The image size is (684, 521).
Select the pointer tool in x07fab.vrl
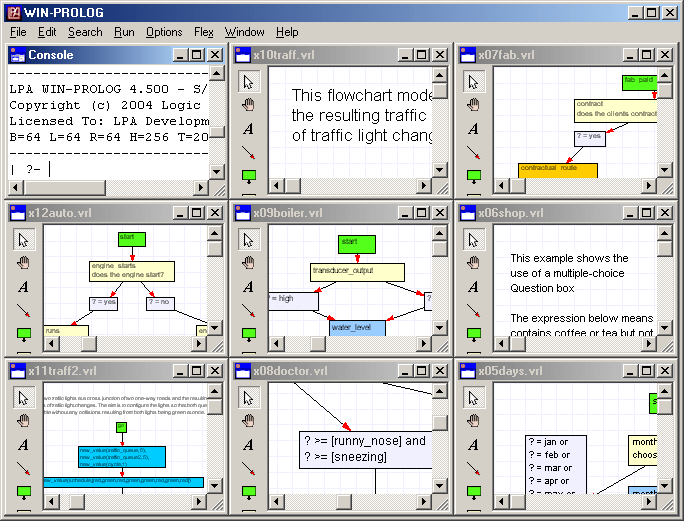coord(474,82)
